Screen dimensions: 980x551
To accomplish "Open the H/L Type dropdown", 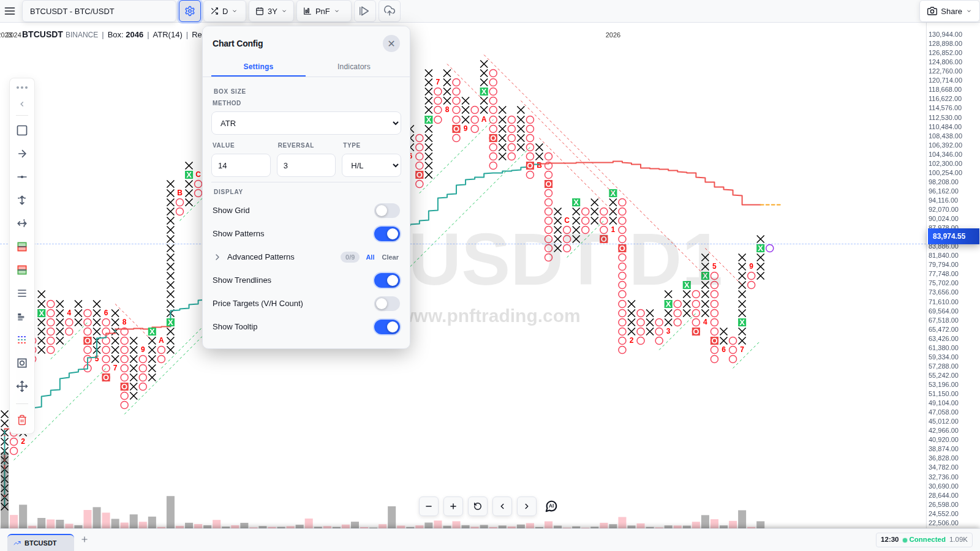I will (x=371, y=165).
